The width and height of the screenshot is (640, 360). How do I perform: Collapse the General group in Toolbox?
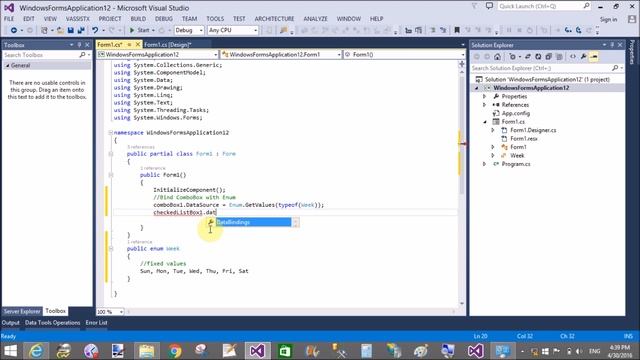tap(7, 65)
